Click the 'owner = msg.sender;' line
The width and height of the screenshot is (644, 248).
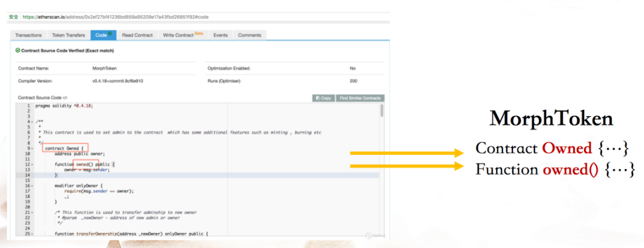[x=86, y=170]
